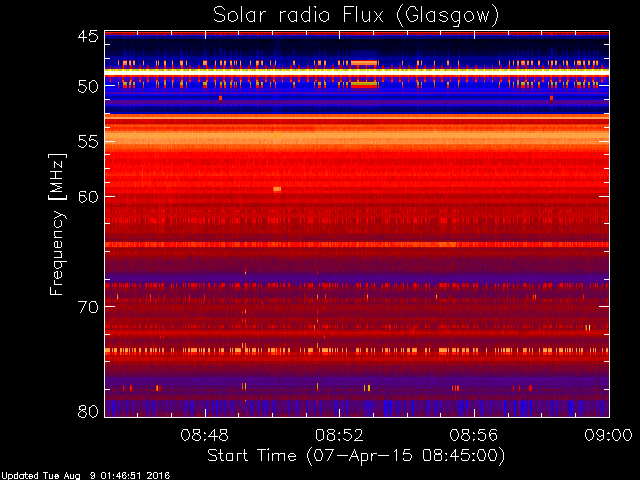
Task: Select the '50' frequency axis label
Action: coord(88,87)
